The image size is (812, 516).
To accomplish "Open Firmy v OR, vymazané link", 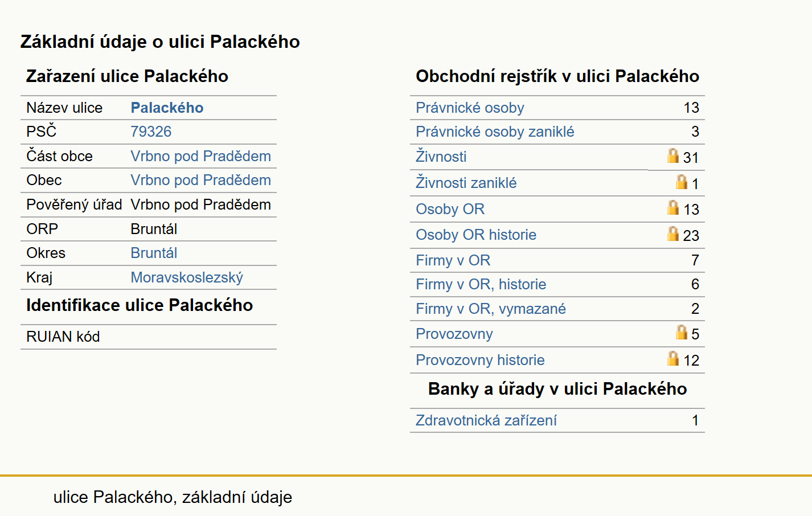I will 491,309.
